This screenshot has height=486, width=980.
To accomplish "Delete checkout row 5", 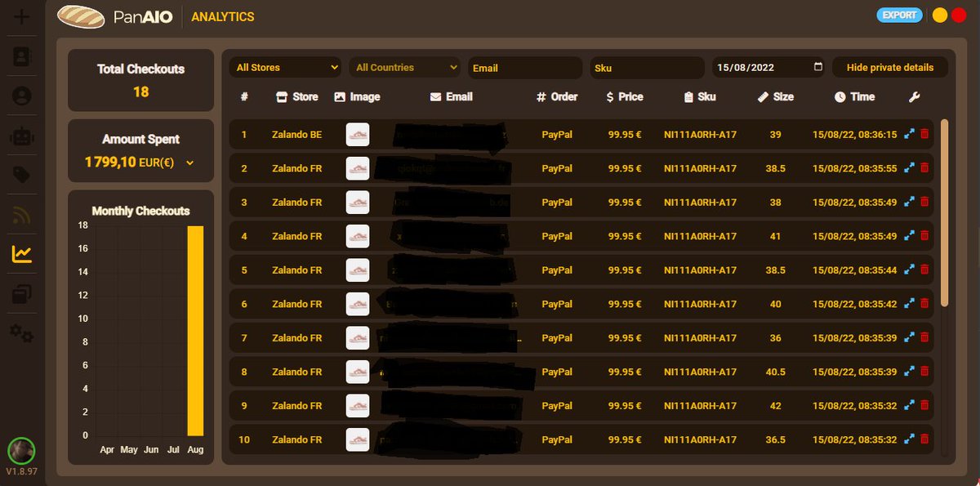I will (x=924, y=270).
